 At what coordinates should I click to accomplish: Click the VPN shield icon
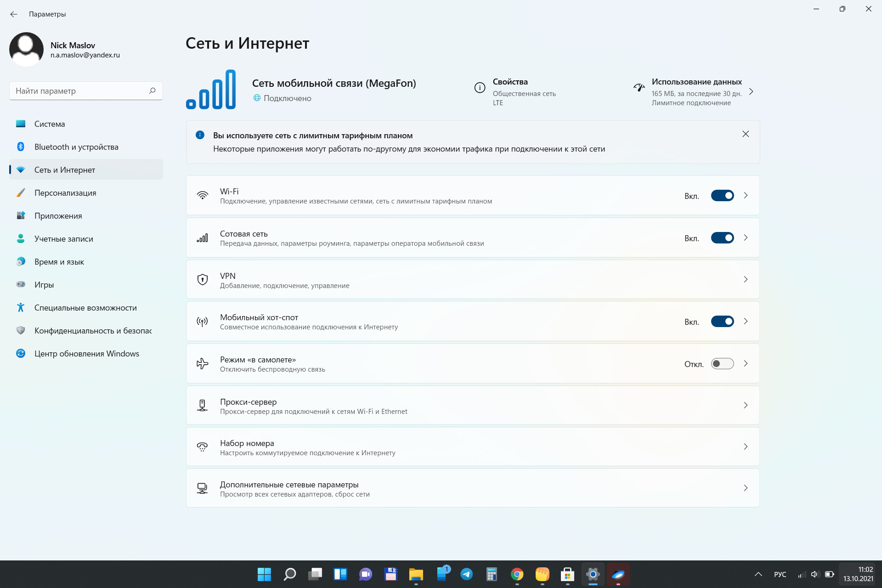point(202,279)
